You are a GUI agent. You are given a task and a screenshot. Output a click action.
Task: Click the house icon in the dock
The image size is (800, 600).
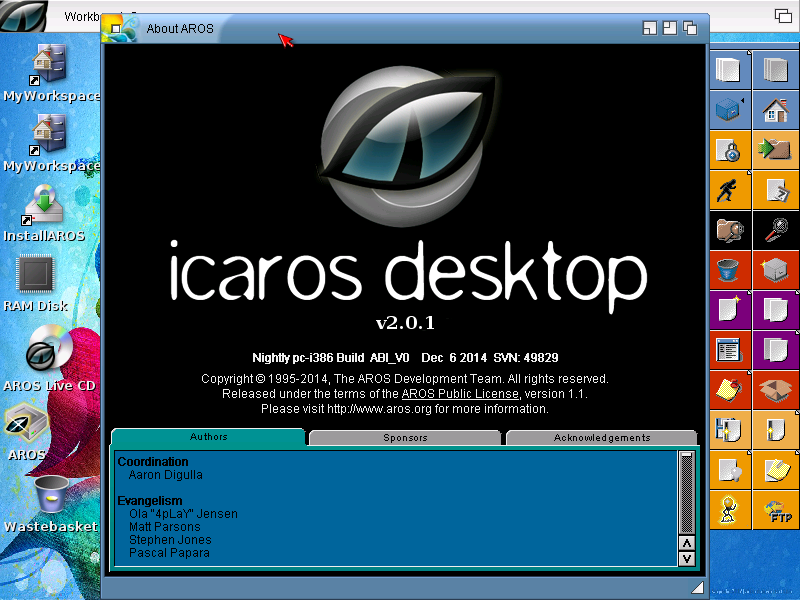tap(775, 109)
